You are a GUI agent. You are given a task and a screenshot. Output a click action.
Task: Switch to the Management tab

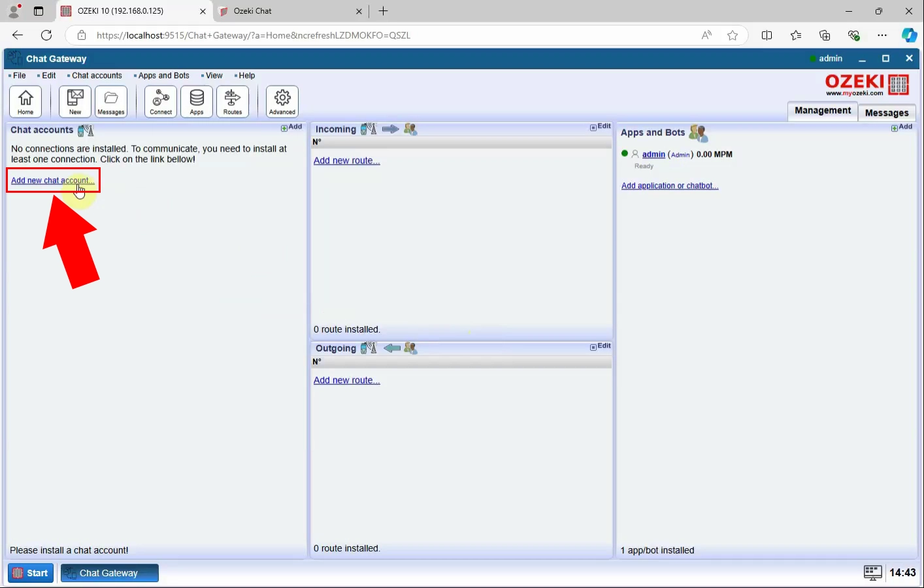[x=823, y=110]
